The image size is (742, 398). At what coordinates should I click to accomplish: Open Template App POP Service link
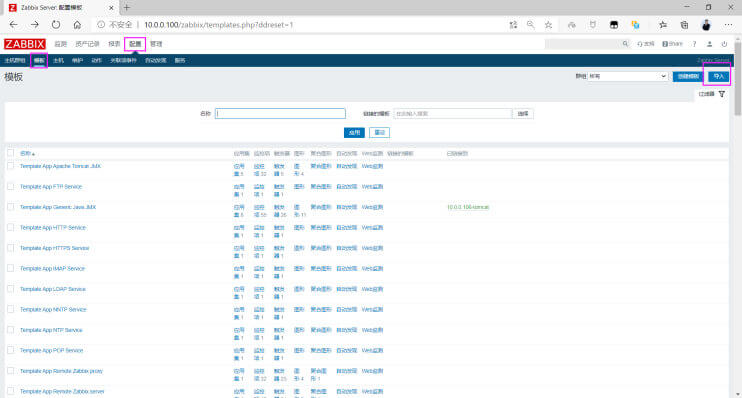pyautogui.click(x=52, y=350)
